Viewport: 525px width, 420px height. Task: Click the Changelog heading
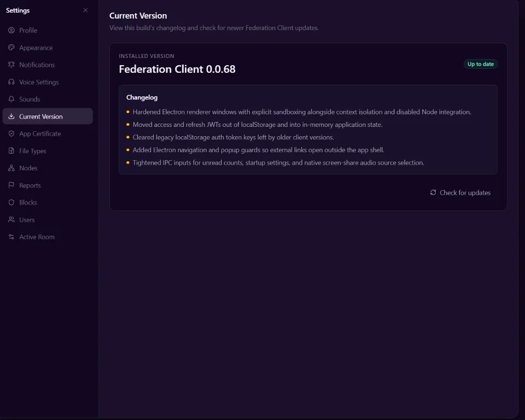(142, 97)
